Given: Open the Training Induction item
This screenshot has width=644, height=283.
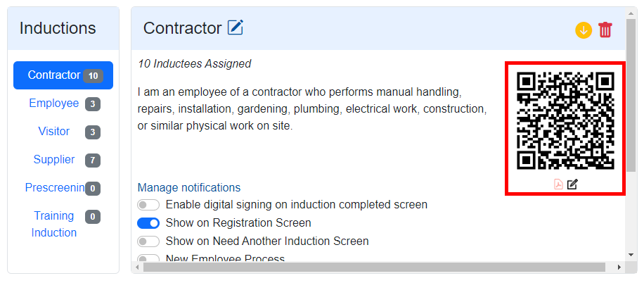Looking at the screenshot, I should [54, 224].
